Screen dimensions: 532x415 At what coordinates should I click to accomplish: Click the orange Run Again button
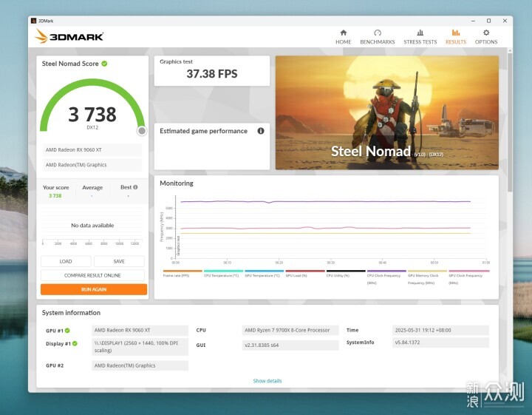pyautogui.click(x=94, y=289)
